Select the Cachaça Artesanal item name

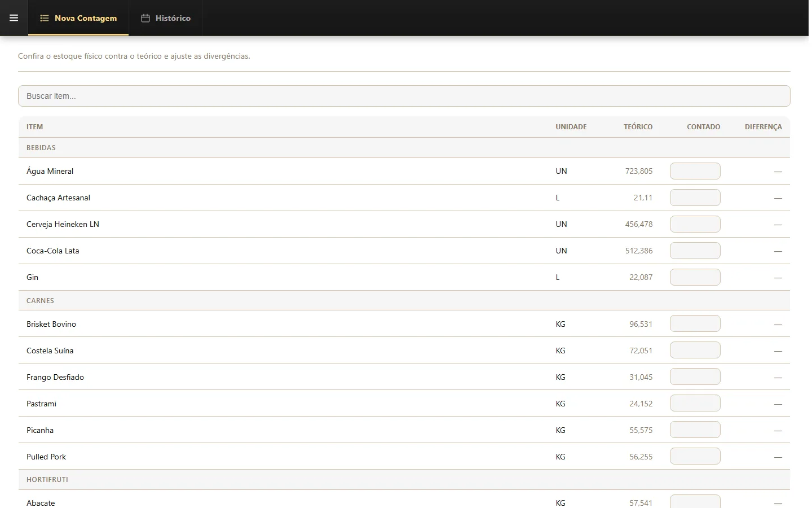coord(58,198)
